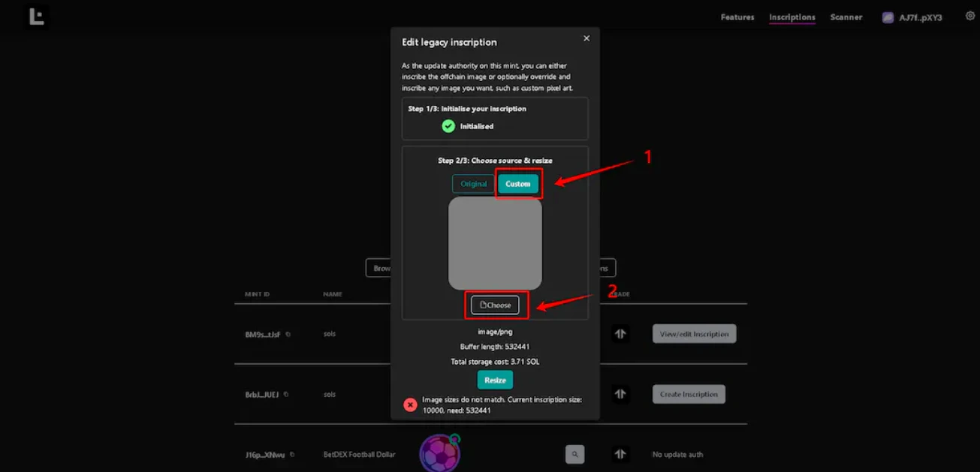Open settings via the gear icon
Screen dimensions: 980x472
tap(969, 16)
